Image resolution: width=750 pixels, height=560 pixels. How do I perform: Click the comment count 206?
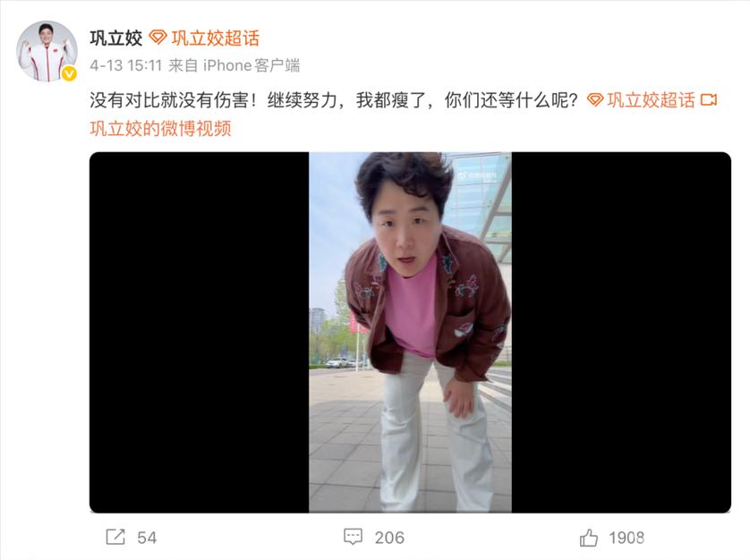click(389, 538)
